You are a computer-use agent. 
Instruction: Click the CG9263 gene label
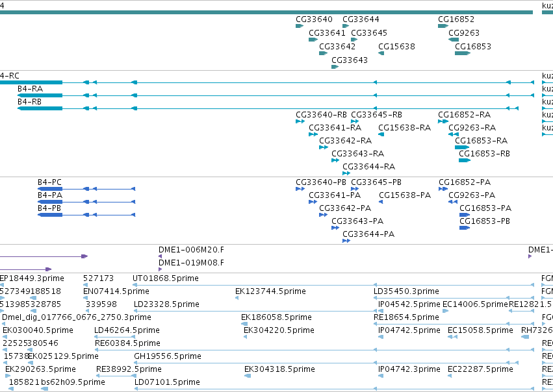464,32
